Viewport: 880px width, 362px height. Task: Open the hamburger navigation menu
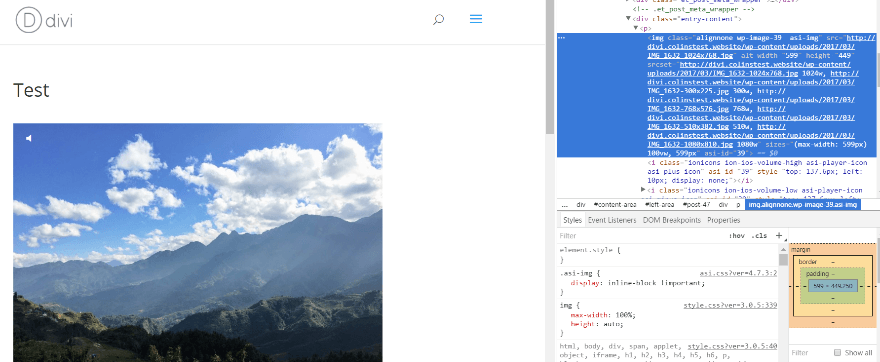pyautogui.click(x=476, y=19)
